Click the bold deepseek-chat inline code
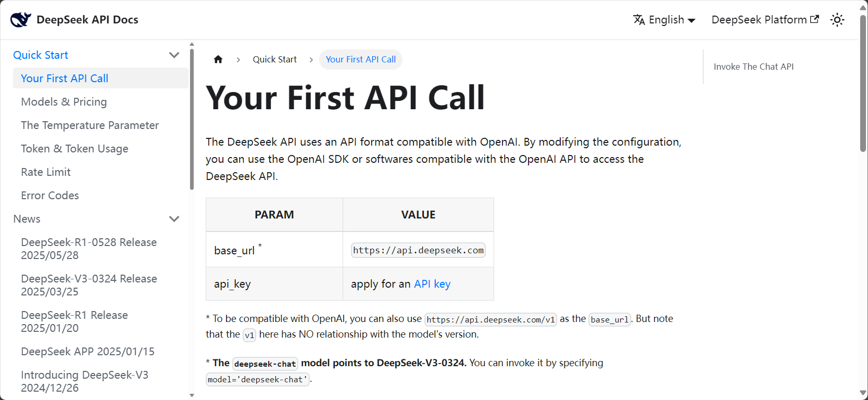The image size is (868, 400). (265, 364)
